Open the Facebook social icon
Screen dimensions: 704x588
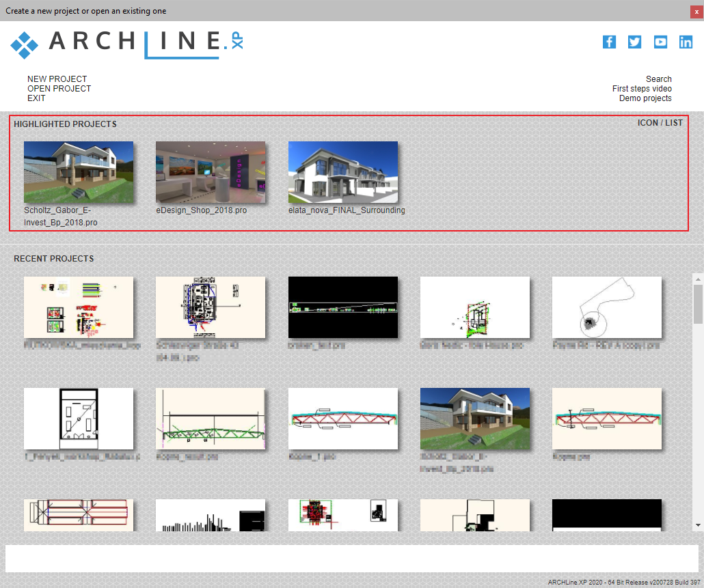pyautogui.click(x=609, y=42)
